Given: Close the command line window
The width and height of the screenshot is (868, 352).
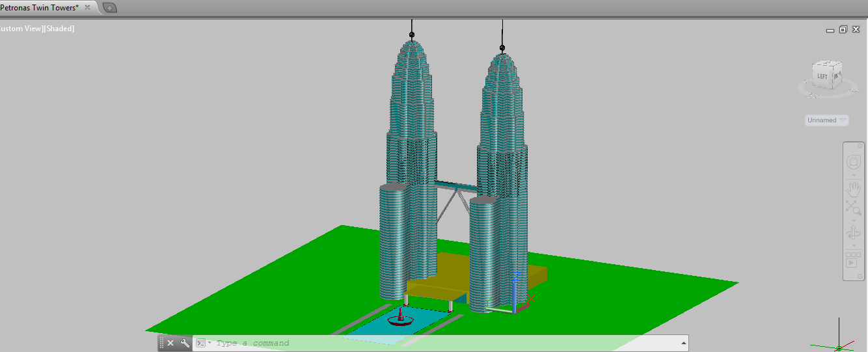Looking at the screenshot, I should click(171, 343).
